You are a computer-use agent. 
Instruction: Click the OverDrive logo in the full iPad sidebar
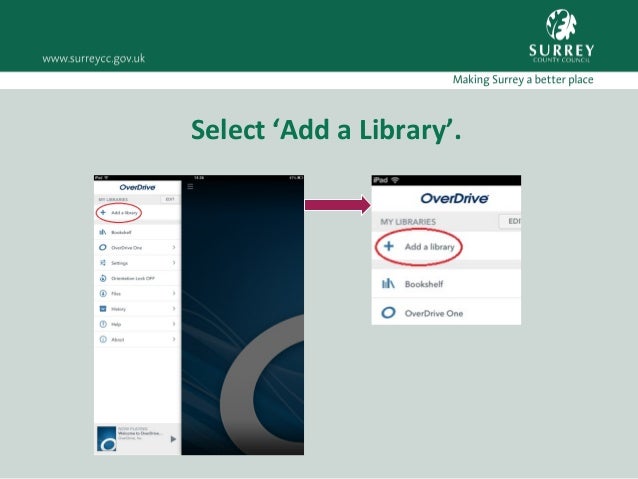pyautogui.click(x=138, y=187)
